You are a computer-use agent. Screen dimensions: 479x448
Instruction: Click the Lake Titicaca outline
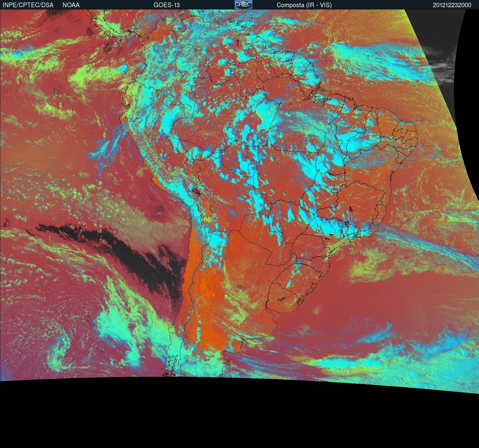196,191
